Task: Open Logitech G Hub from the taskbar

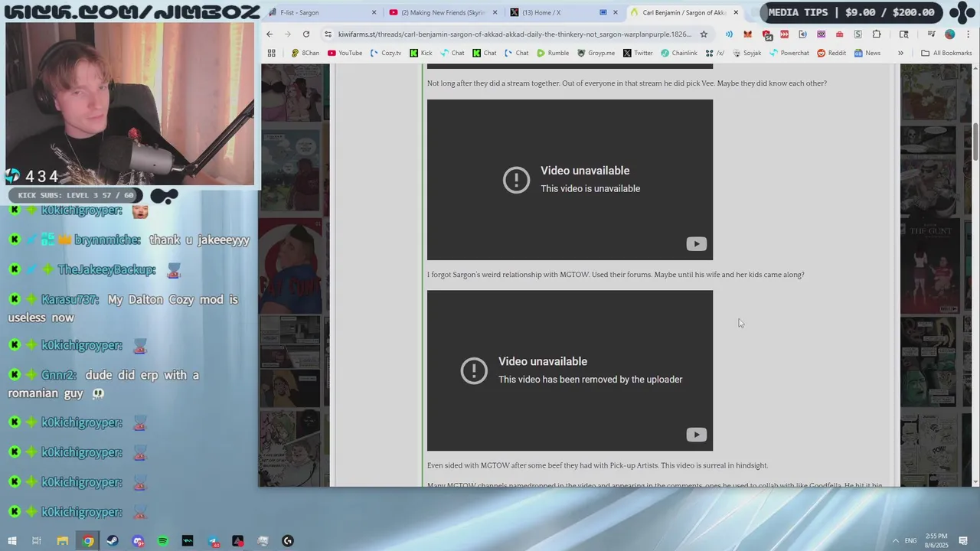Action: [x=288, y=541]
